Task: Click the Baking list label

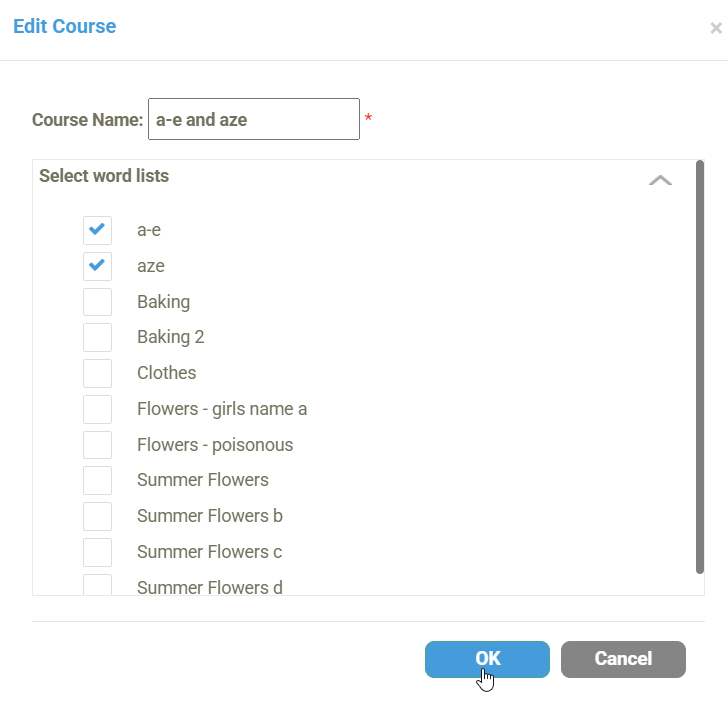Action: point(163,302)
